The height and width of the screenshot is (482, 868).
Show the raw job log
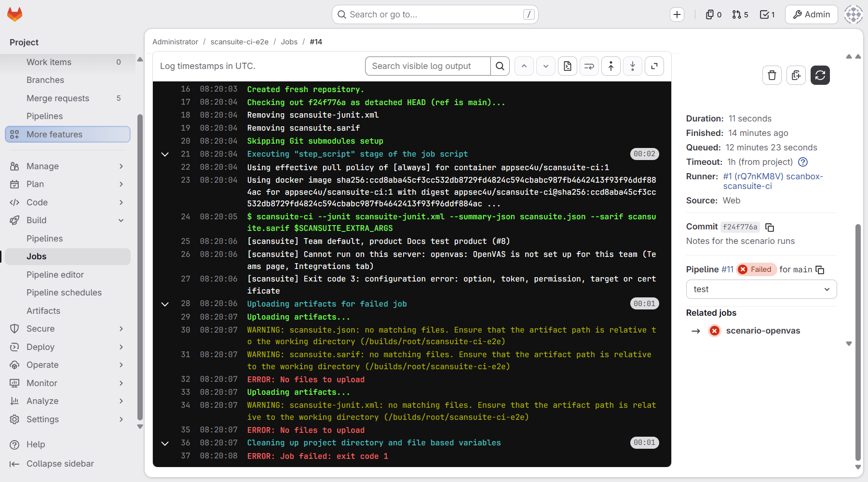[568, 66]
